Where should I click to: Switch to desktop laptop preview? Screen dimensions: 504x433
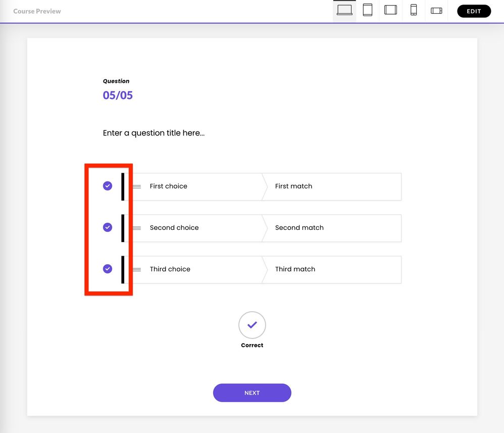click(x=344, y=11)
